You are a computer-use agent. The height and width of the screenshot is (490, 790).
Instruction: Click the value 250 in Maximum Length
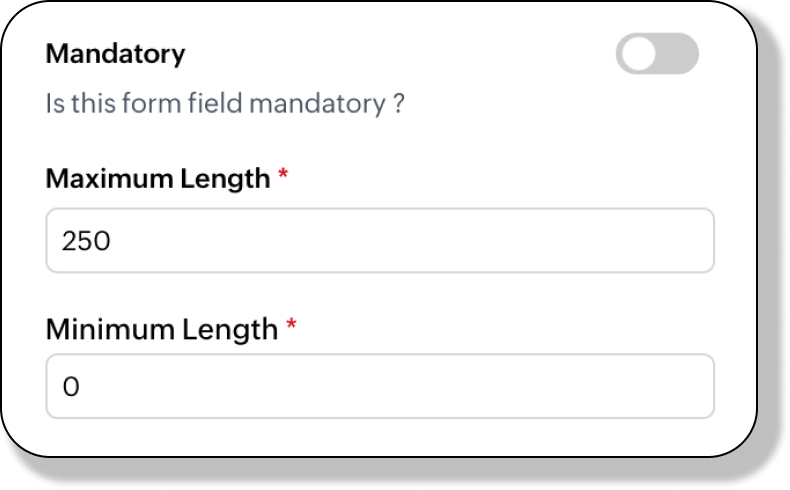[x=85, y=241]
